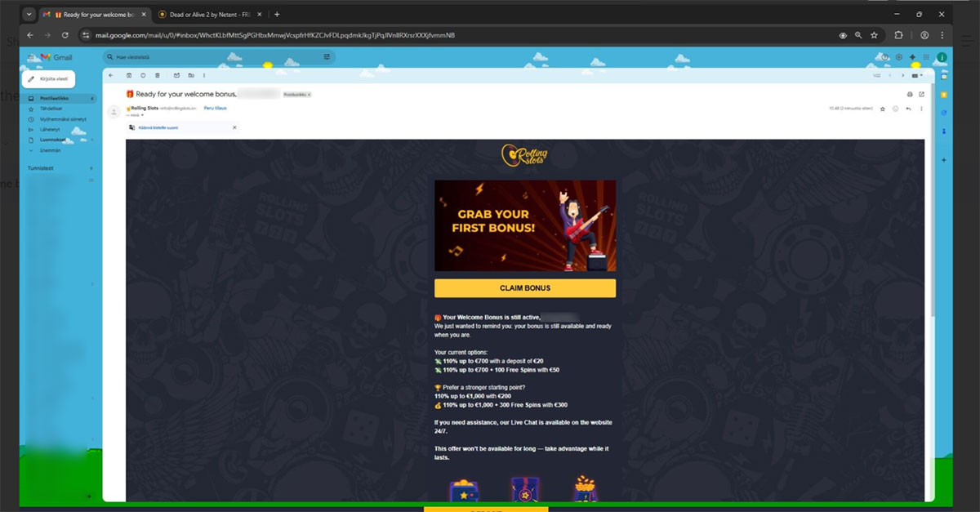Go to newer message arrow

coord(890,75)
